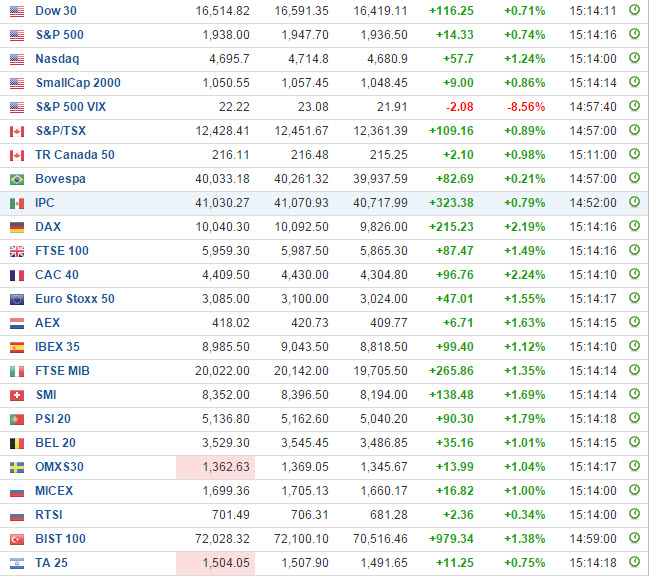Viewport: 649px width, 576px height.
Task: Open the IBEX 35 index link
Action: pyautogui.click(x=57, y=347)
